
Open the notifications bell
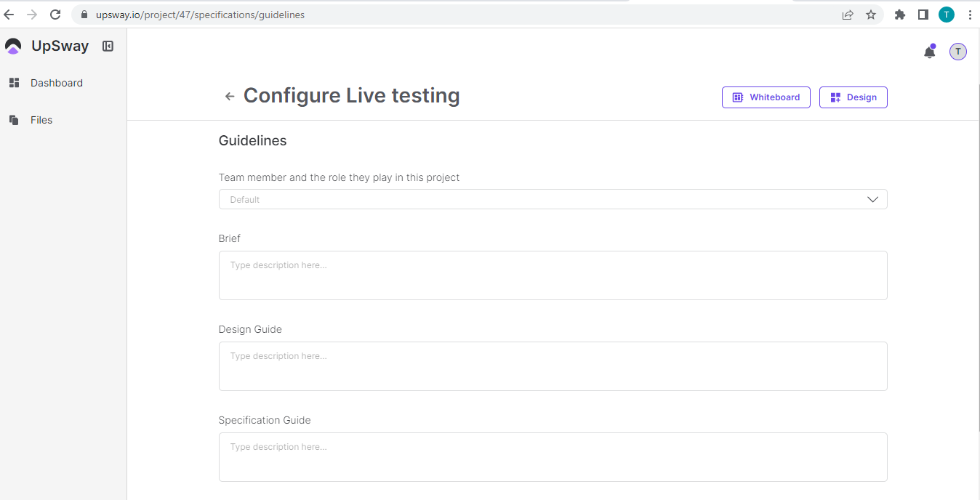929,52
